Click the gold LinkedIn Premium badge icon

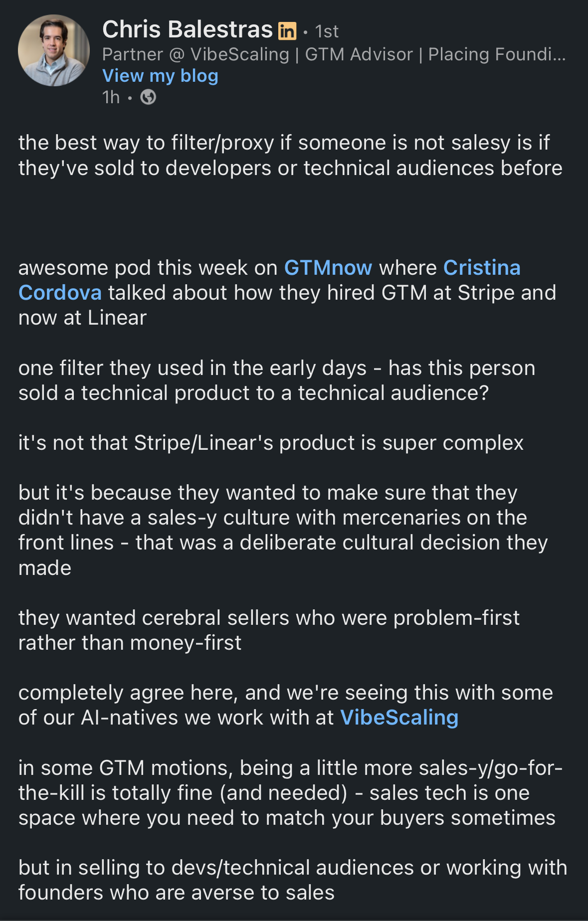(287, 31)
